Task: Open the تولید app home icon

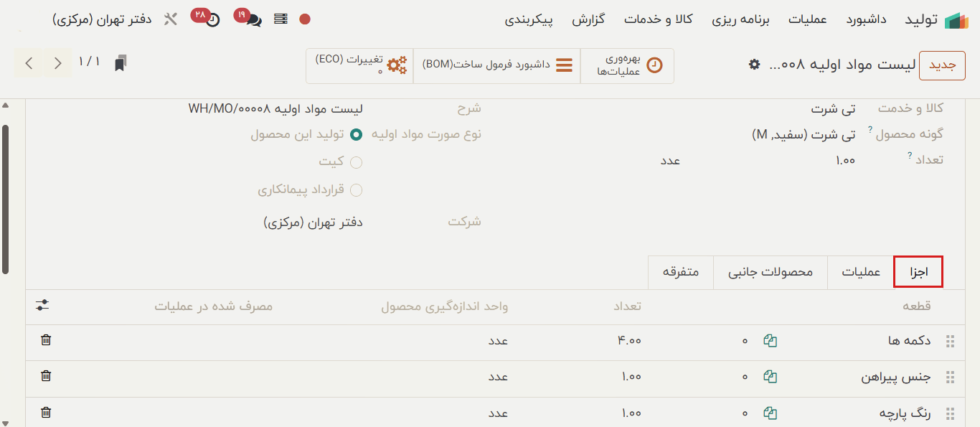Action: 956,20
